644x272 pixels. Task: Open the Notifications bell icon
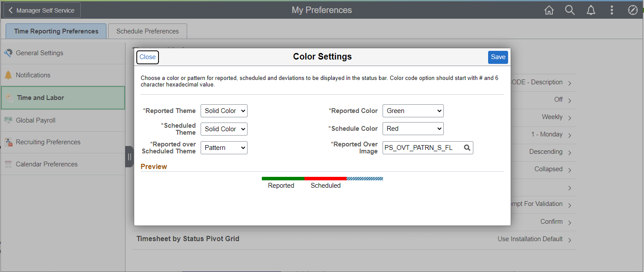pos(591,10)
